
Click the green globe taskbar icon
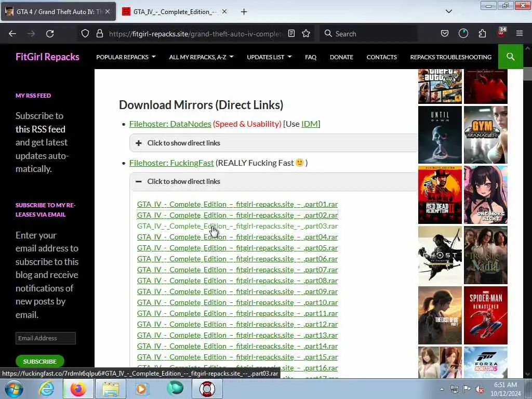click(x=175, y=389)
